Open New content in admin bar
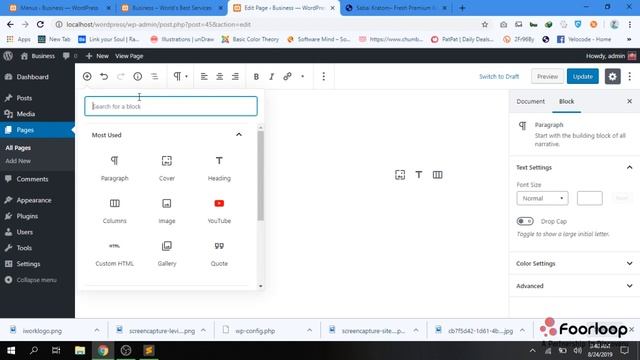The height and width of the screenshot is (360, 640). click(98, 56)
